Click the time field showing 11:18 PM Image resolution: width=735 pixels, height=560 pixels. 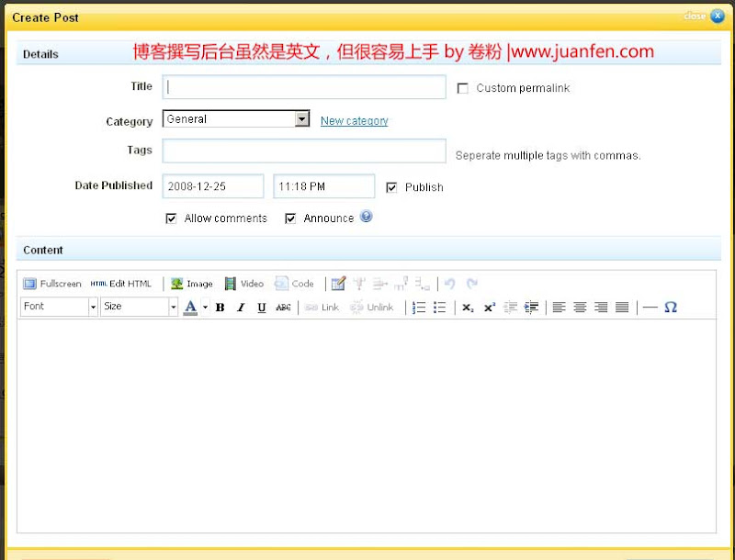[x=324, y=186]
